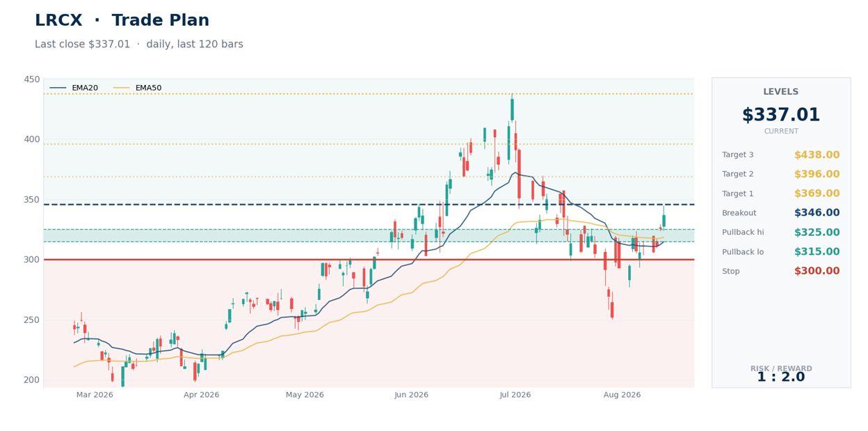Select the $346.00 Breakout value
Image resolution: width=868 pixels, height=431 pixels.
point(817,213)
